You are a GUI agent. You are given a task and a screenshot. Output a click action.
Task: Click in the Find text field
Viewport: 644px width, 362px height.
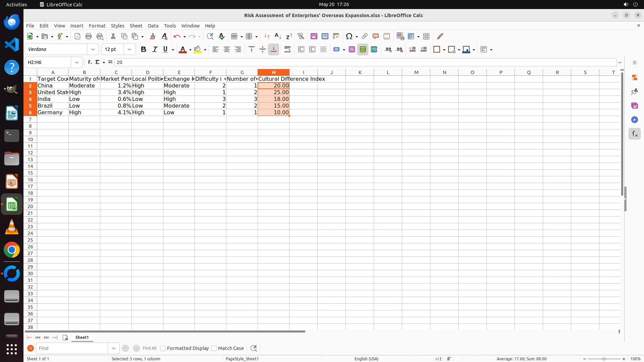coord(72,348)
